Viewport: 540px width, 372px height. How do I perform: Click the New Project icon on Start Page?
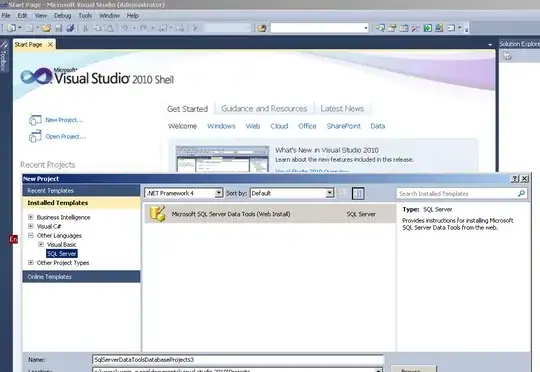click(35, 120)
